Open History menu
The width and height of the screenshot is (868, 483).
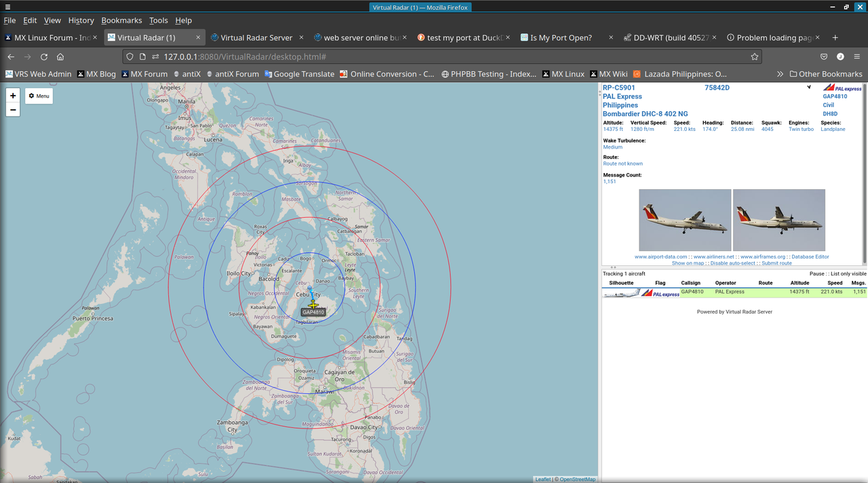[x=81, y=20]
